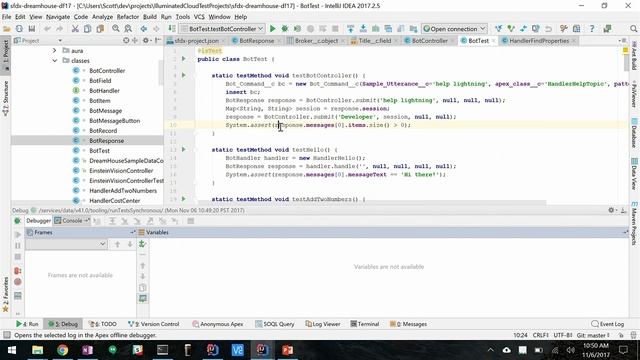Click the blue Back navigation arrow

click(x=144, y=29)
